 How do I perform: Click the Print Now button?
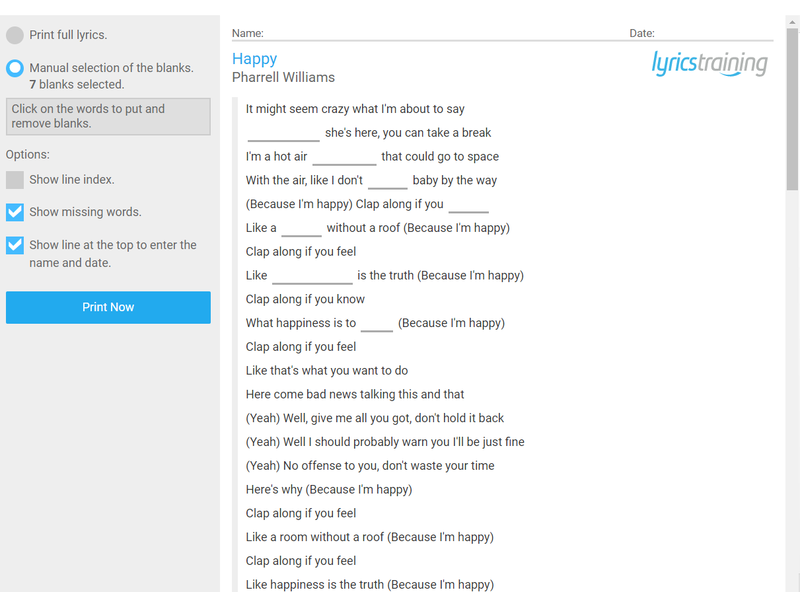tap(108, 307)
